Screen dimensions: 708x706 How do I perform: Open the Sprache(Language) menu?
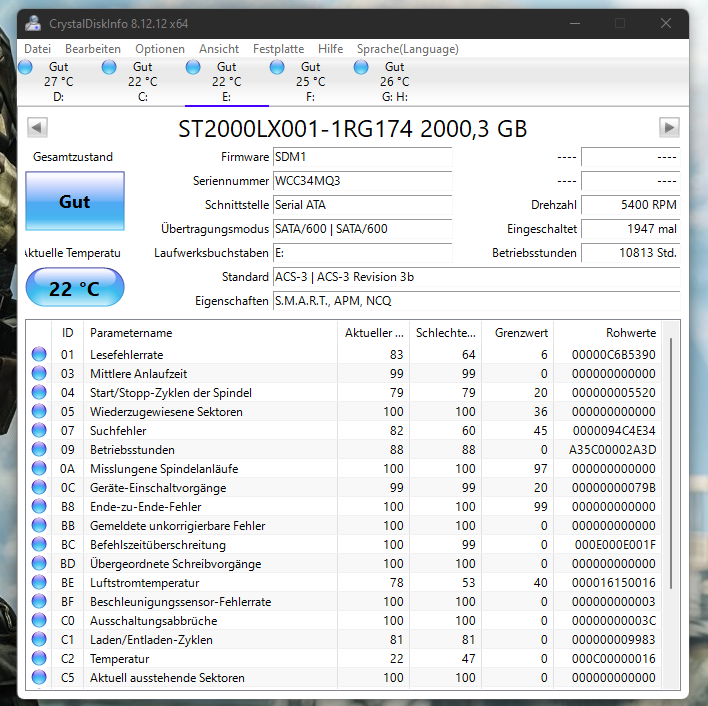pos(407,49)
